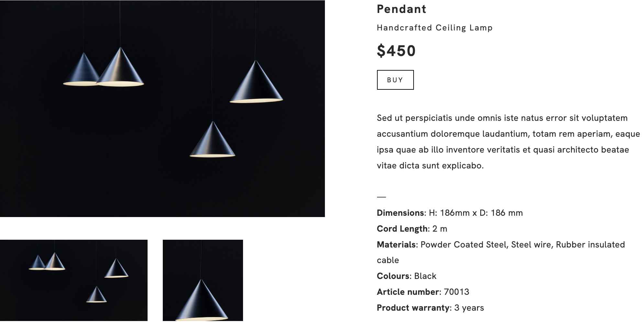
Task: Click the lowest-hanging lamp in the main photo
Action: [212, 143]
